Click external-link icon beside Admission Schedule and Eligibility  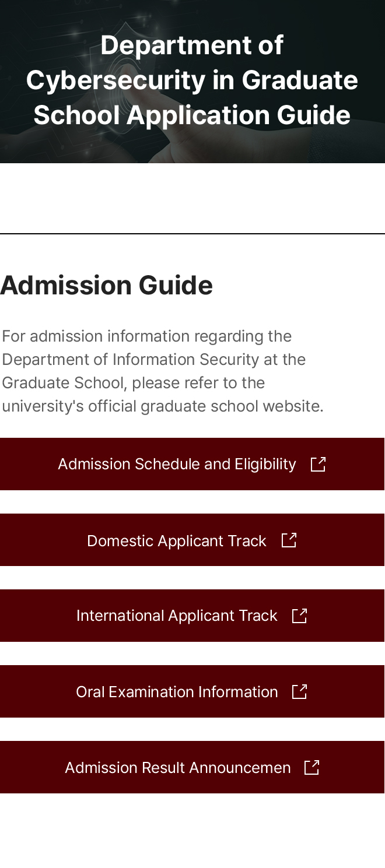318,465
